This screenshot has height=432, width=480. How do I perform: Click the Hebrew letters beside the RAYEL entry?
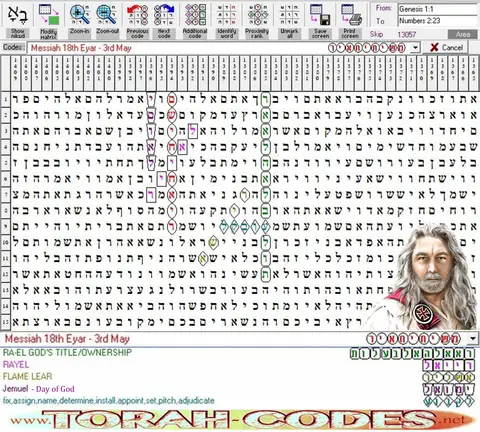click(449, 365)
